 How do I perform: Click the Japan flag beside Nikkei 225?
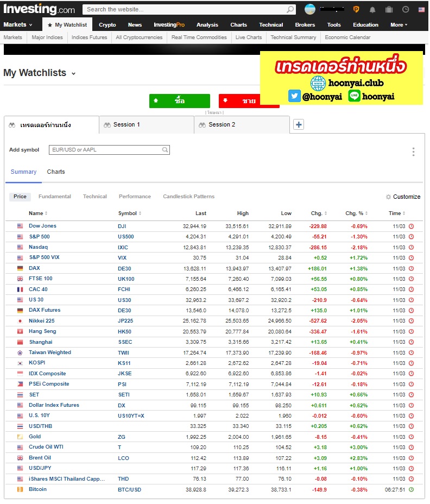[x=20, y=321]
